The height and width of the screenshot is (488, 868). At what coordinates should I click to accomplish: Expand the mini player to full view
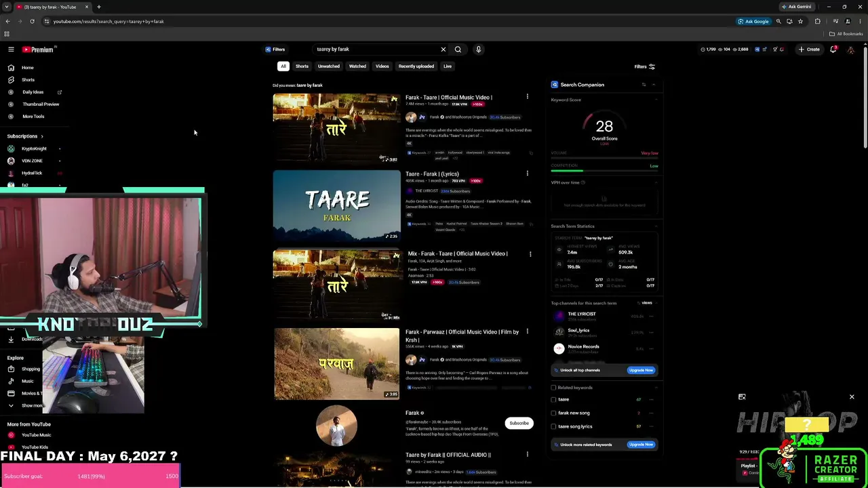(742, 397)
